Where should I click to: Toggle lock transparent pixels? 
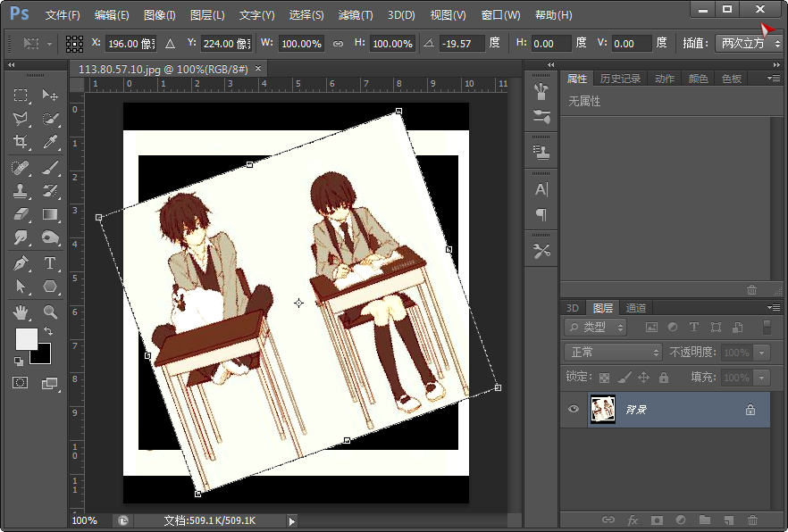[605, 378]
